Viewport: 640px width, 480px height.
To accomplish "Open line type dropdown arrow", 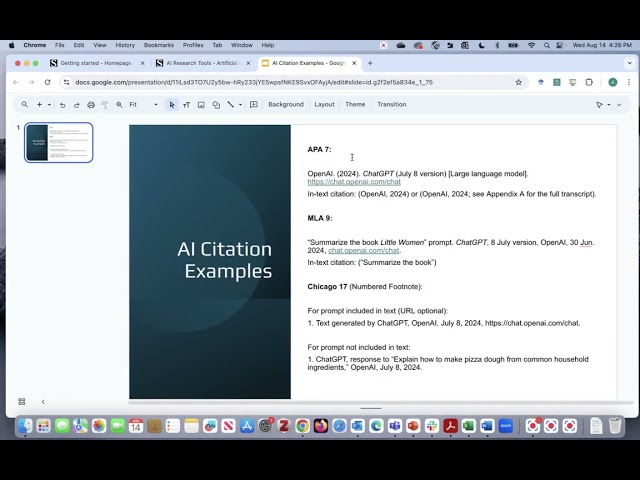I will point(240,105).
